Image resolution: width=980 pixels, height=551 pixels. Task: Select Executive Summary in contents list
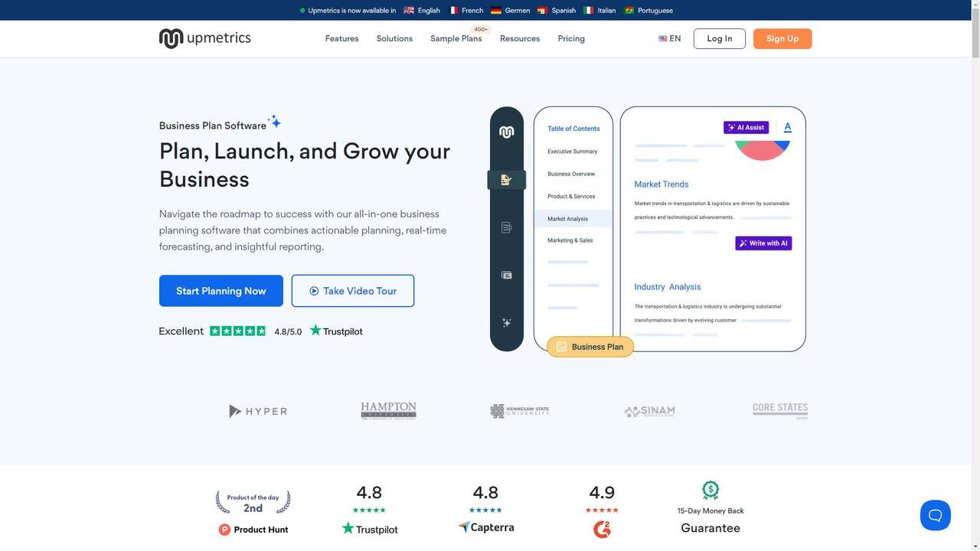click(x=572, y=152)
